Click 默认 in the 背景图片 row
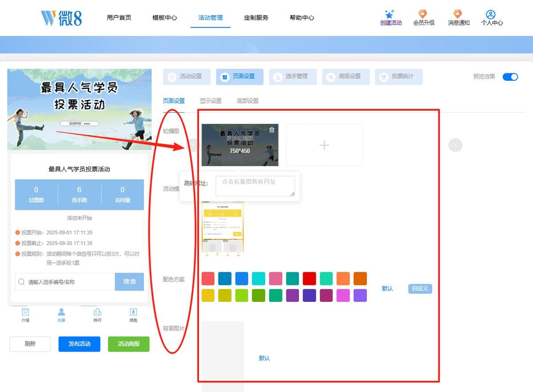Image resolution: width=533 pixels, height=392 pixels. pos(264,358)
